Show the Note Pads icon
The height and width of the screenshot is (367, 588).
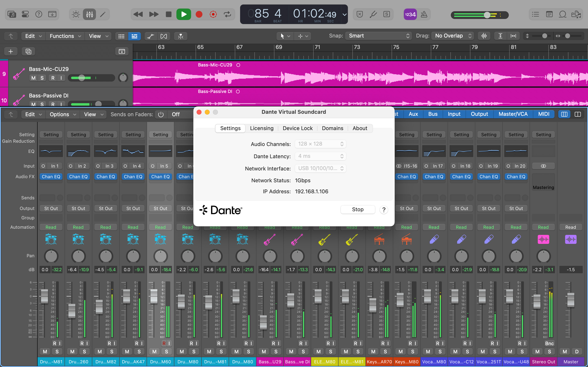[x=549, y=14]
